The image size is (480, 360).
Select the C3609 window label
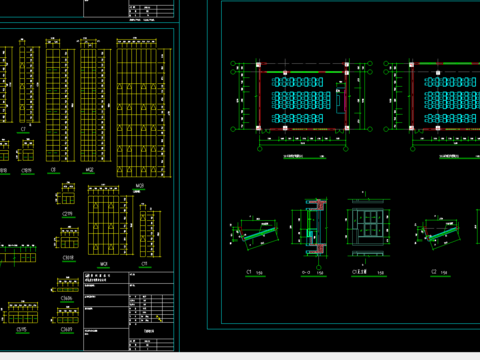(66, 329)
